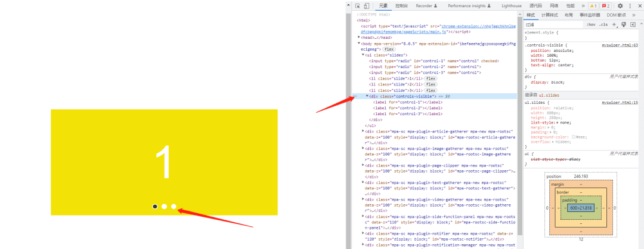Open the DevTools three-dot customize menu

tap(630, 6)
